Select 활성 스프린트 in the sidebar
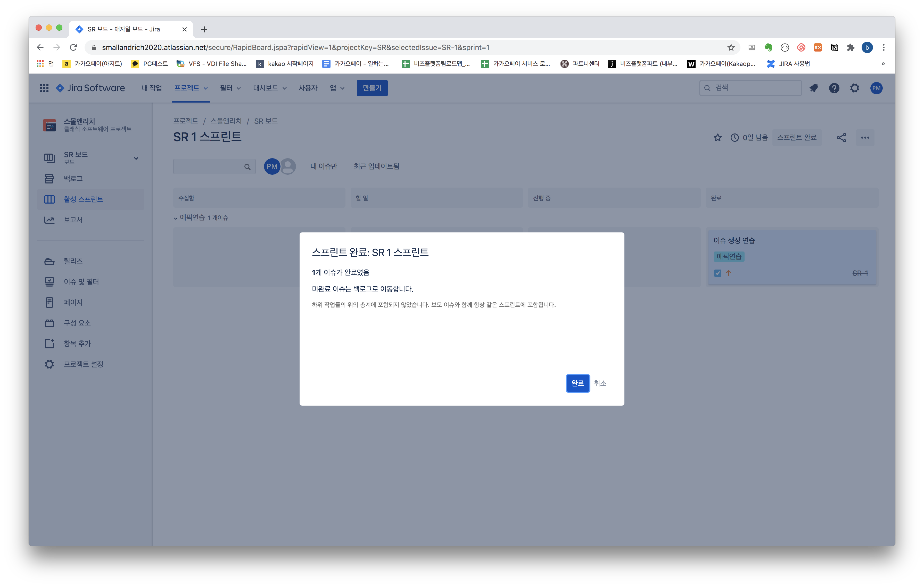Screen dimensions: 924x587 (x=83, y=199)
